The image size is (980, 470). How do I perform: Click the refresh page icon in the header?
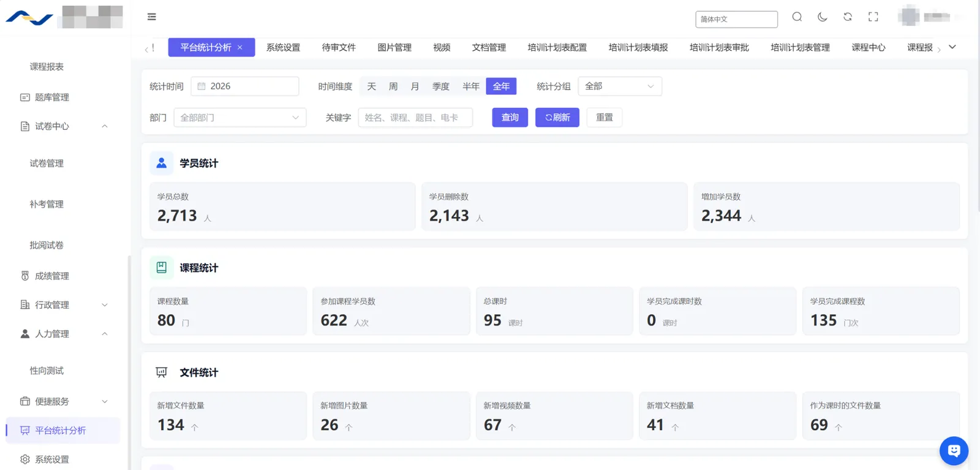848,17
